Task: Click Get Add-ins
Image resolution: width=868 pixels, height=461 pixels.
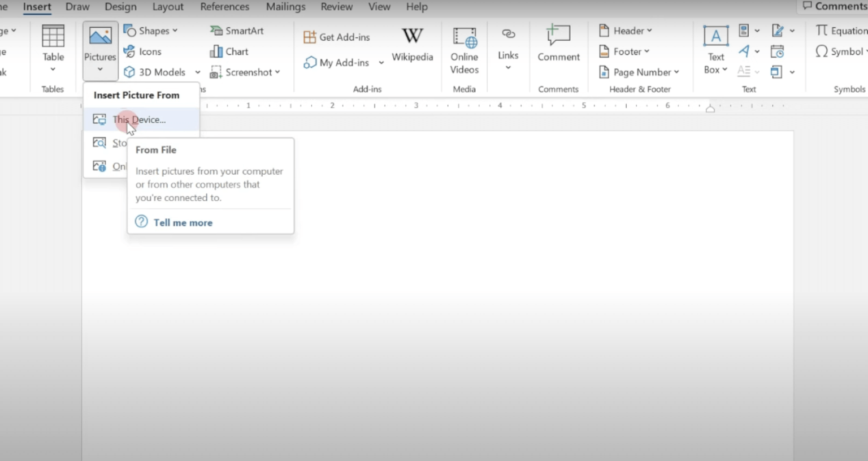Action: tap(337, 37)
